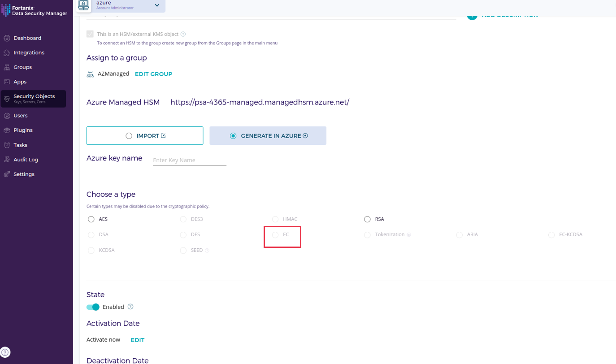Expand the azure account dropdown
The image size is (616, 364).
pyautogui.click(x=157, y=5)
